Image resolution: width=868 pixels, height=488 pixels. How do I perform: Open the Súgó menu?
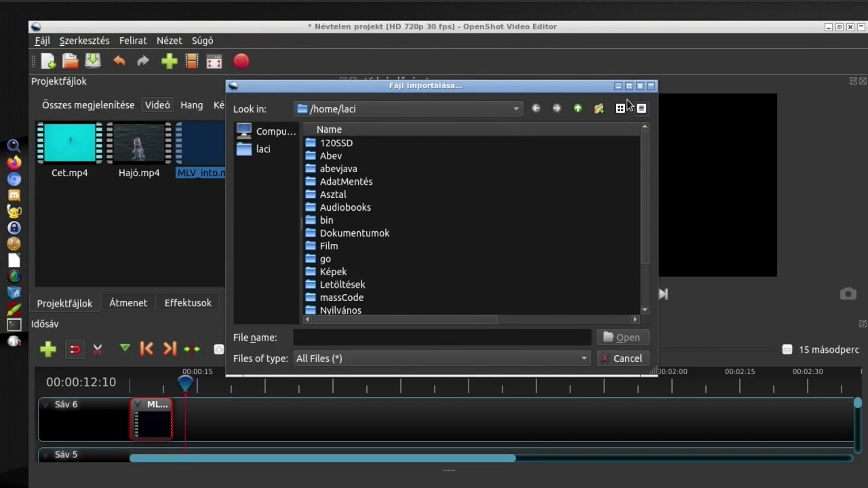click(x=202, y=41)
